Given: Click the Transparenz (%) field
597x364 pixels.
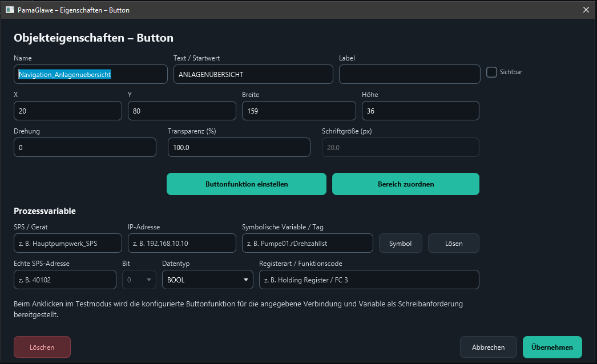Looking at the screenshot, I should [239, 147].
